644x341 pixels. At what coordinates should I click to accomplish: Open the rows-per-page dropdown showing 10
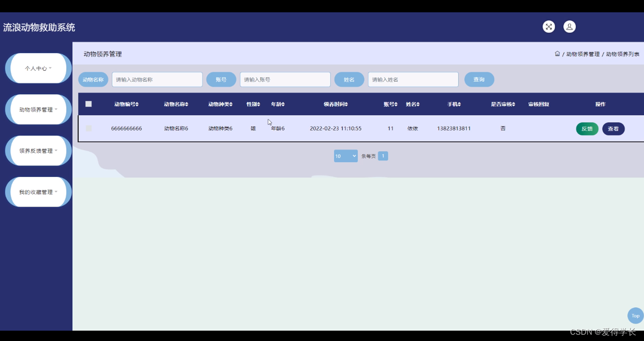click(345, 156)
